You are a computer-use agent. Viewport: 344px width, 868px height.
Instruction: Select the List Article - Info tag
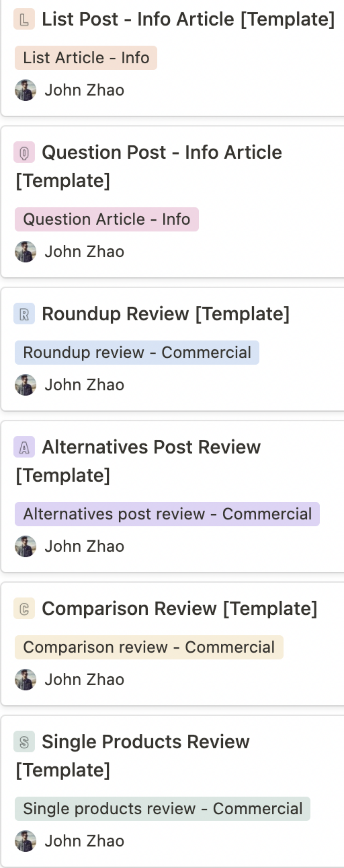[x=86, y=58]
